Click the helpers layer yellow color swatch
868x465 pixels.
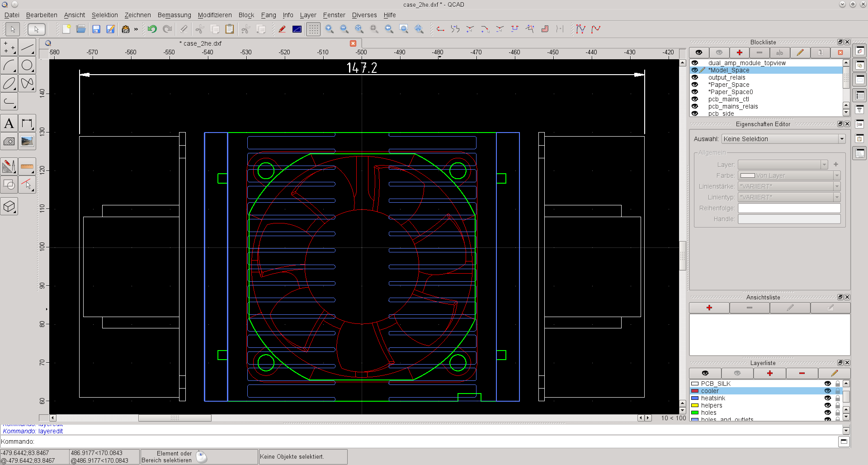(695, 405)
